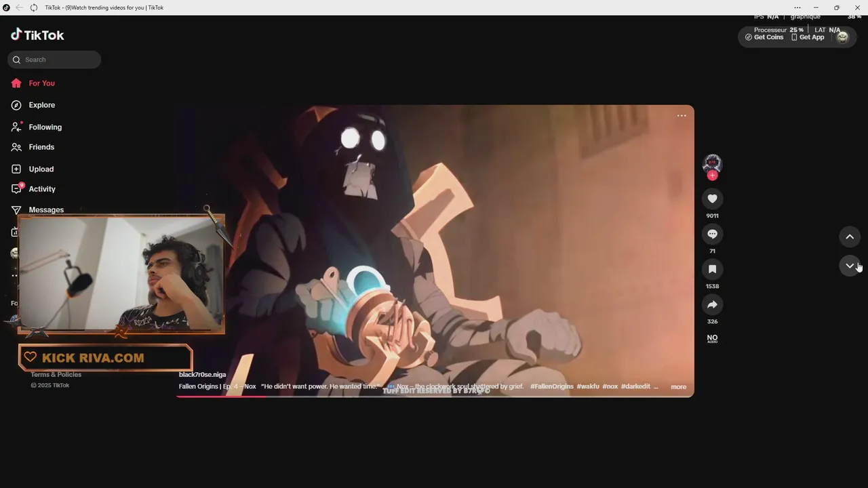Screen dimensions: 868x488
Task: Focus the Search field
Action: pos(54,60)
